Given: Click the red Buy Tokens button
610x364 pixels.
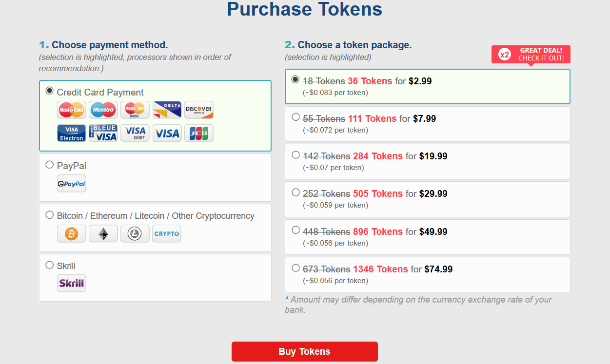Looking at the screenshot, I should pos(305,351).
